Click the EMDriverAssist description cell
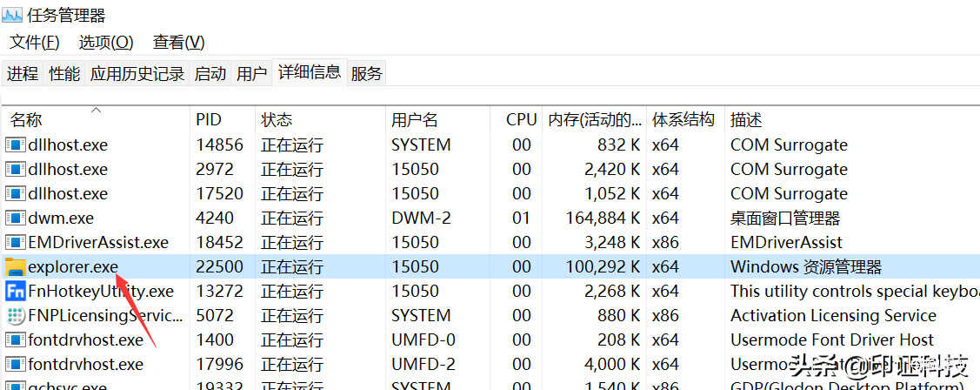The image size is (980, 390). pyautogui.click(x=786, y=243)
